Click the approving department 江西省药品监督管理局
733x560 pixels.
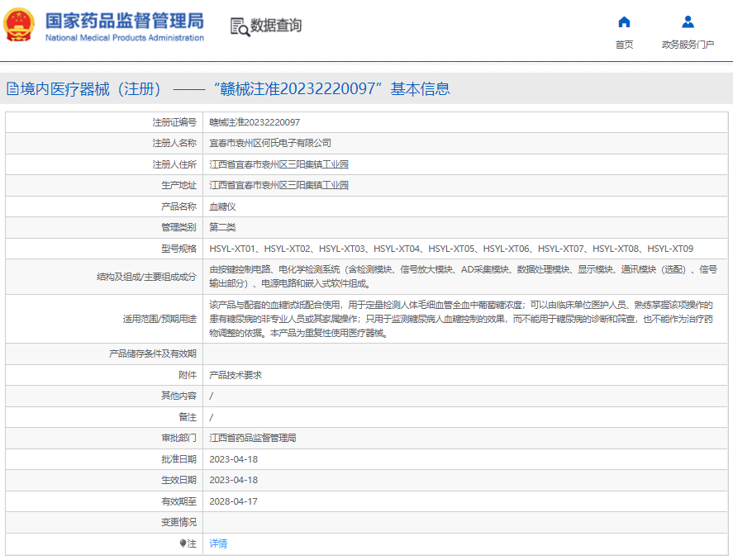click(253, 438)
